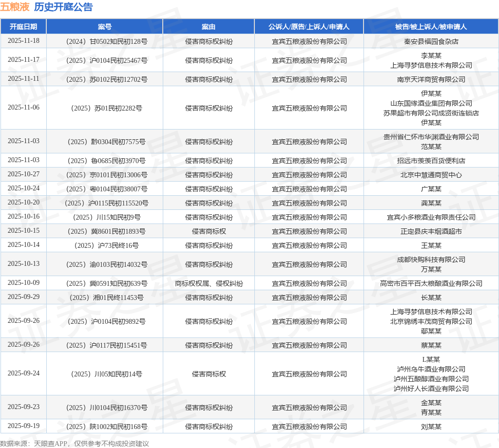Click case number (2025)冀0591知民初639号

(x=107, y=283)
